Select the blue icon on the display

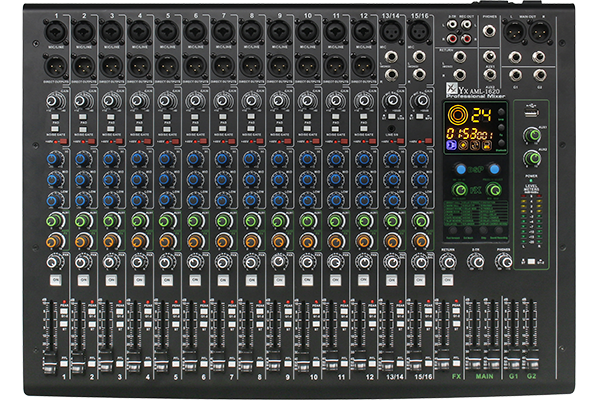coord(452,145)
